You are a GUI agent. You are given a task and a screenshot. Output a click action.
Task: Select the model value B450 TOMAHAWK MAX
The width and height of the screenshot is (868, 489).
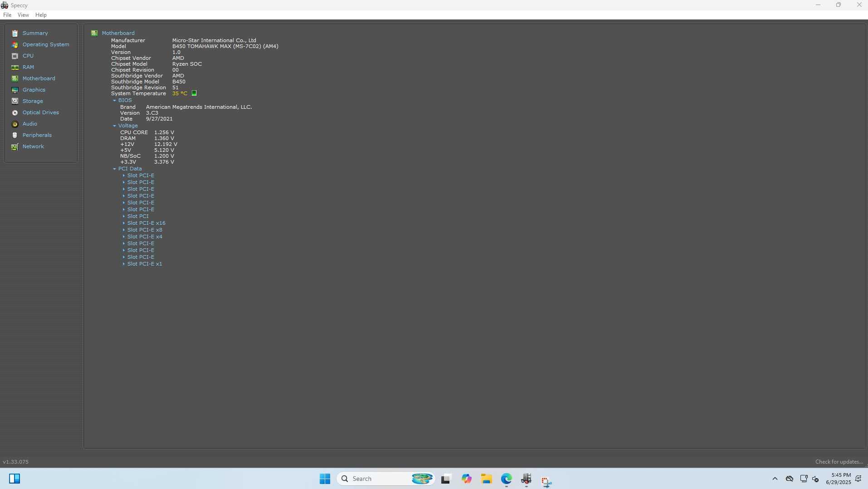coord(225,46)
